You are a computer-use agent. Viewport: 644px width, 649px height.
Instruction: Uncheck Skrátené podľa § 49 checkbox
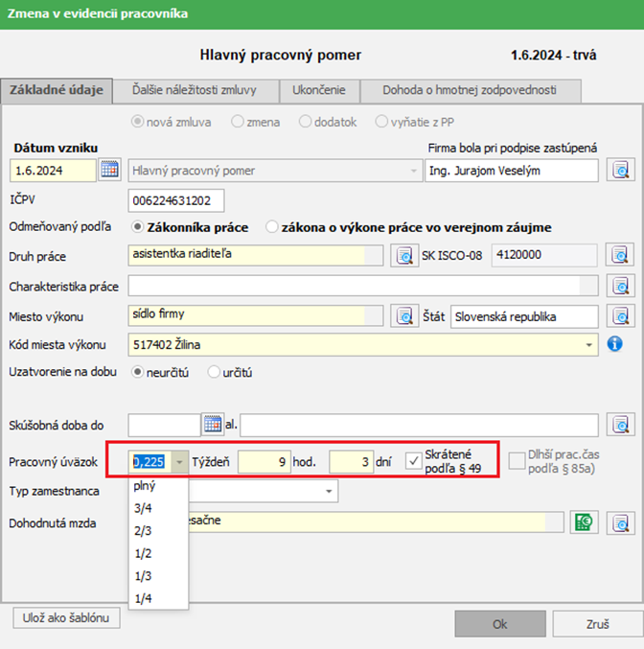413,461
